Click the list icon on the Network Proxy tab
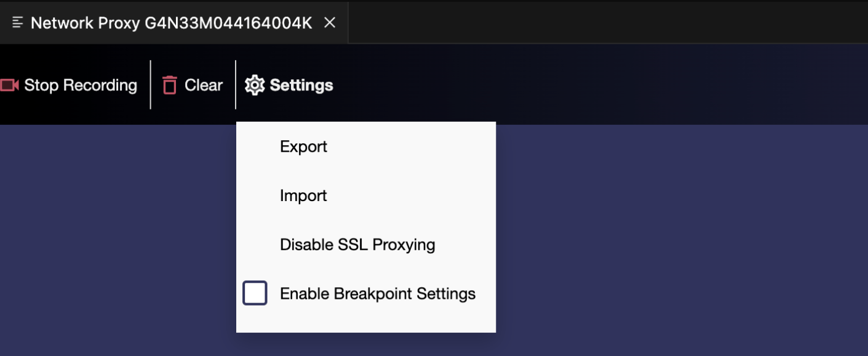This screenshot has width=868, height=356. 18,23
